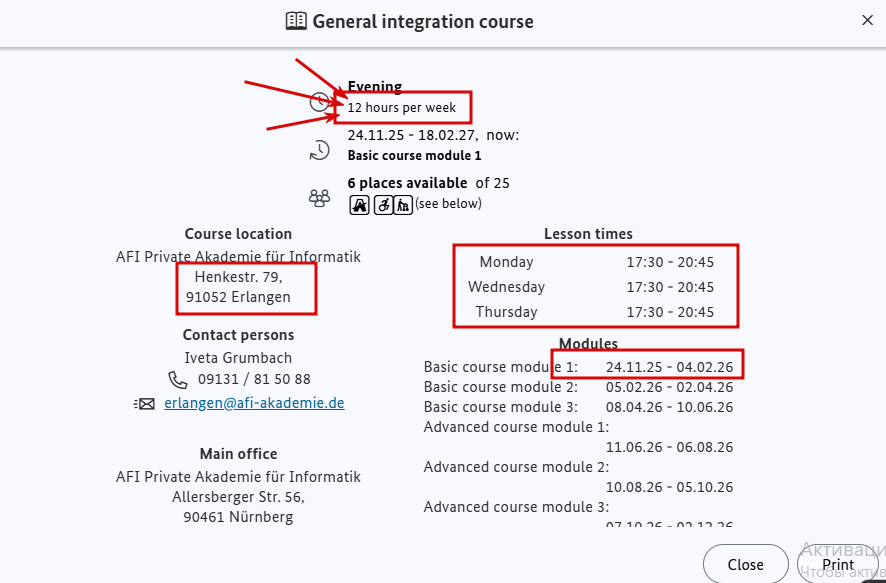The width and height of the screenshot is (886, 583).
Task: Click the book icon in dialog title
Action: point(296,21)
